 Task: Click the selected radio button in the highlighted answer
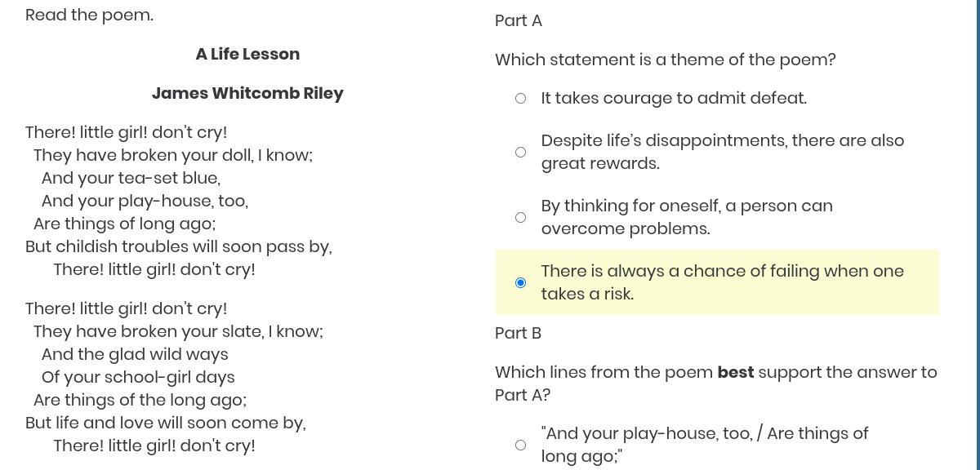[520, 283]
